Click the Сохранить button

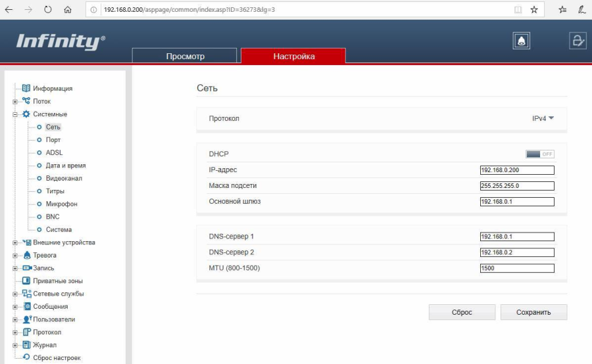click(x=533, y=312)
